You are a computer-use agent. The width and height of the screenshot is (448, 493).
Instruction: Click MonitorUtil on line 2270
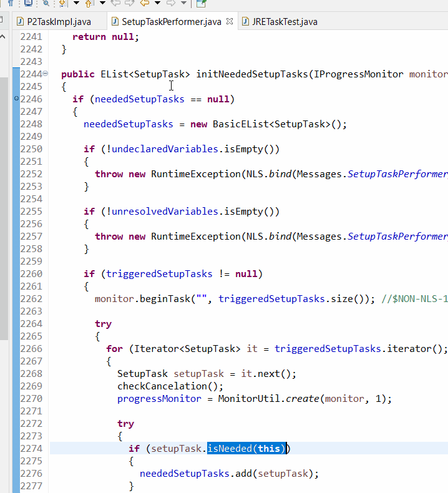click(249, 399)
